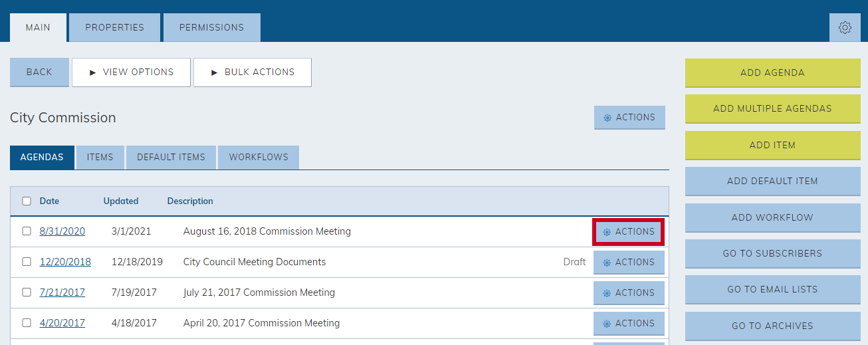Open City Commission Actions dropdown
Screen dimensions: 868x345
[x=629, y=118]
